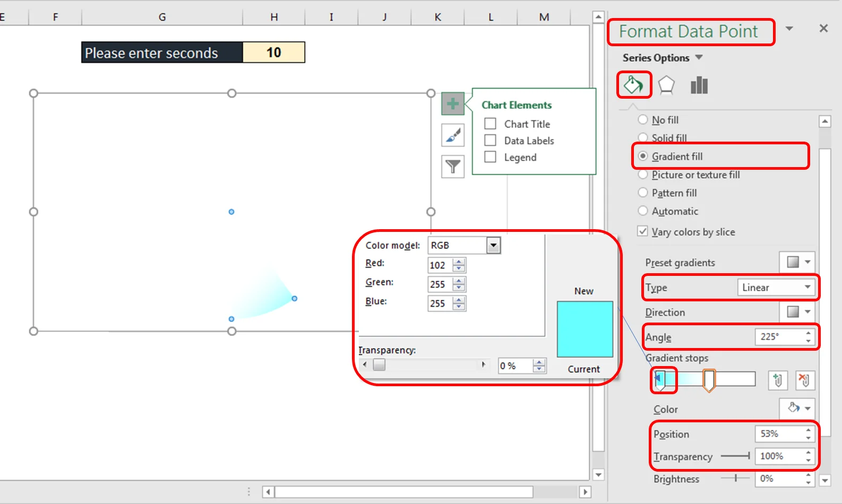Open the Chart Filters funnel button
This screenshot has height=504, width=842.
pyautogui.click(x=452, y=167)
